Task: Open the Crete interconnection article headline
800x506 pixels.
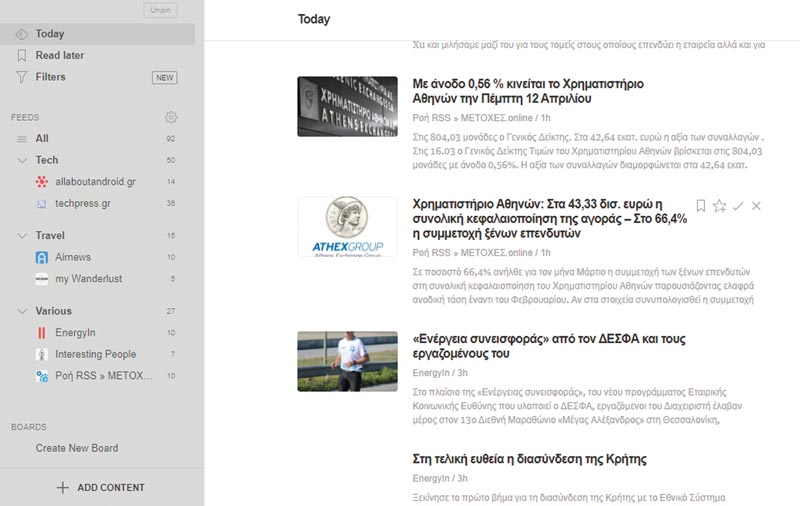Action: pyautogui.click(x=529, y=459)
